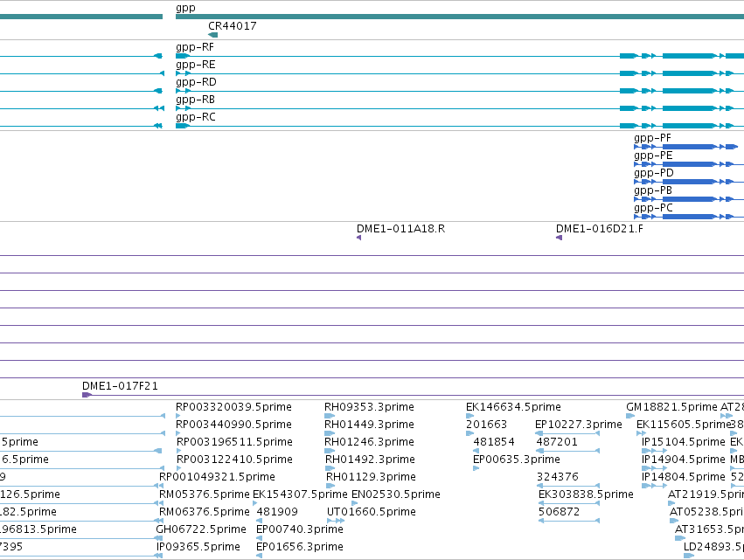The width and height of the screenshot is (744, 560).
Task: Select AT21919.5prime EST label
Action: (706, 494)
